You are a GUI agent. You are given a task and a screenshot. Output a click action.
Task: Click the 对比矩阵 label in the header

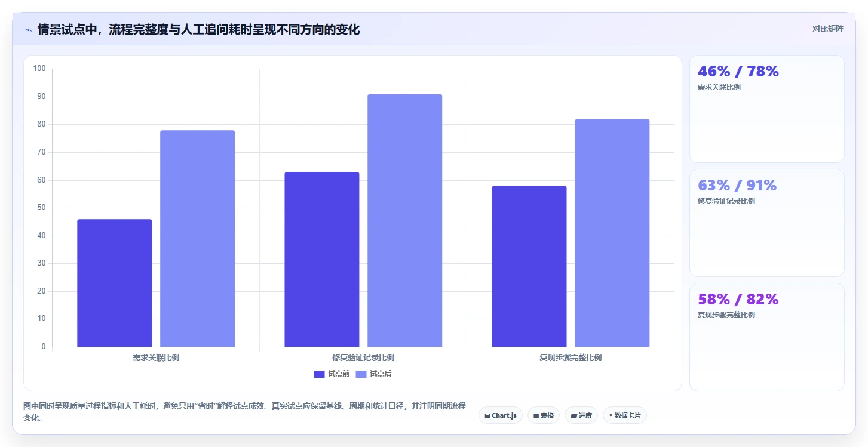827,29
